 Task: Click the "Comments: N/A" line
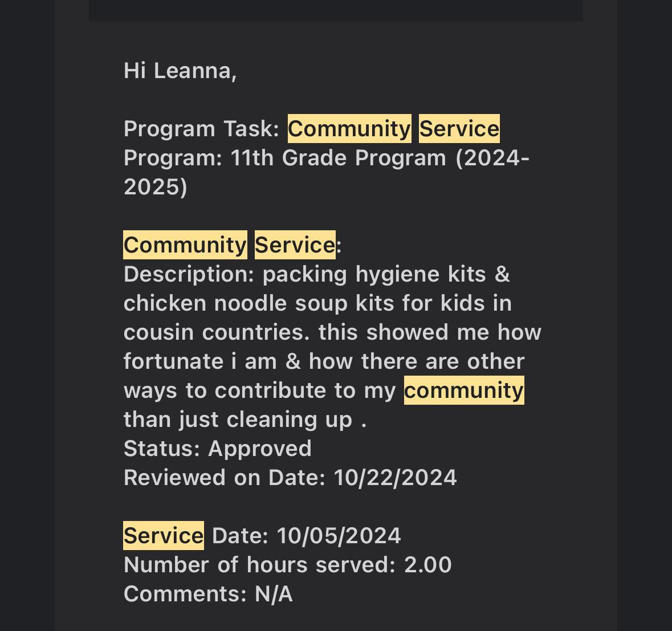[x=208, y=594]
